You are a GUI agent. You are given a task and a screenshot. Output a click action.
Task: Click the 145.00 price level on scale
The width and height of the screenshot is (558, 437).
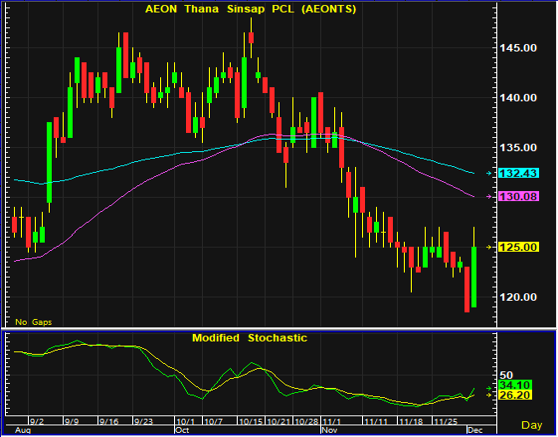coord(518,48)
